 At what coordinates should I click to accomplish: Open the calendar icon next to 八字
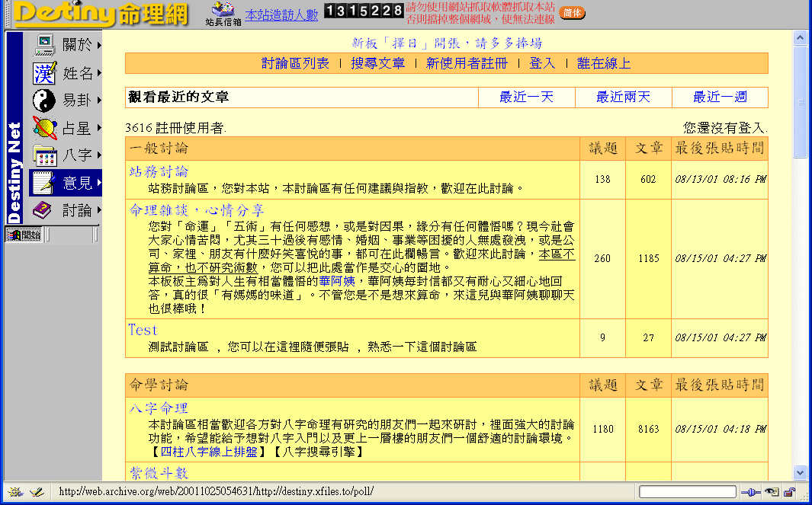tap(43, 155)
